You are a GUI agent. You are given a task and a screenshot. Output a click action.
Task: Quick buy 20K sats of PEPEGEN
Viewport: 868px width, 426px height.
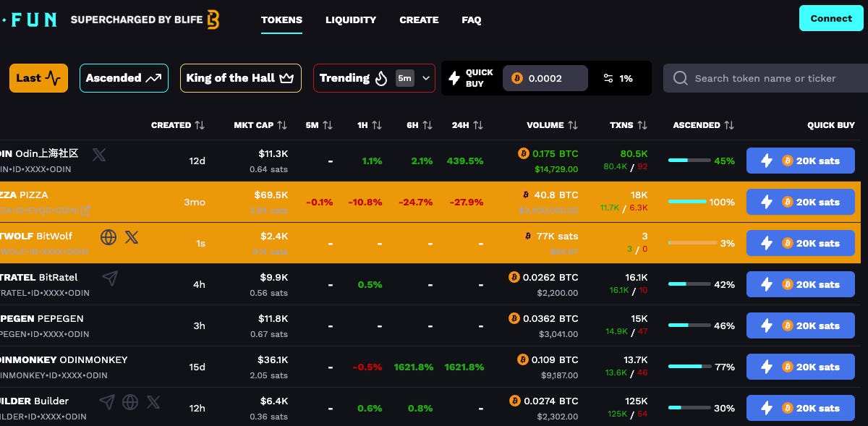[x=801, y=325]
